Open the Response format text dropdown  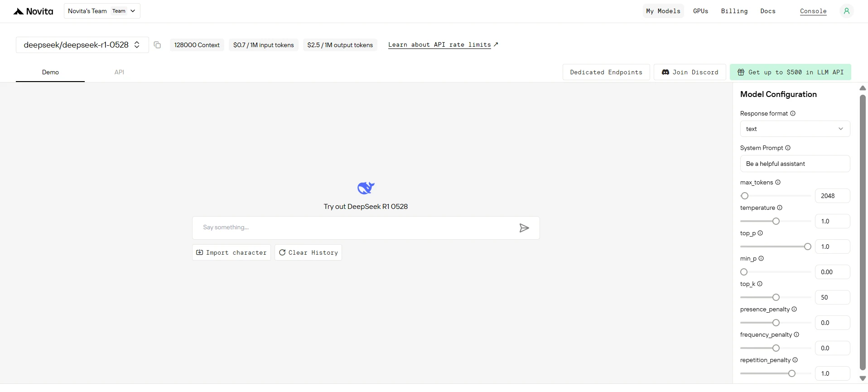pos(795,129)
